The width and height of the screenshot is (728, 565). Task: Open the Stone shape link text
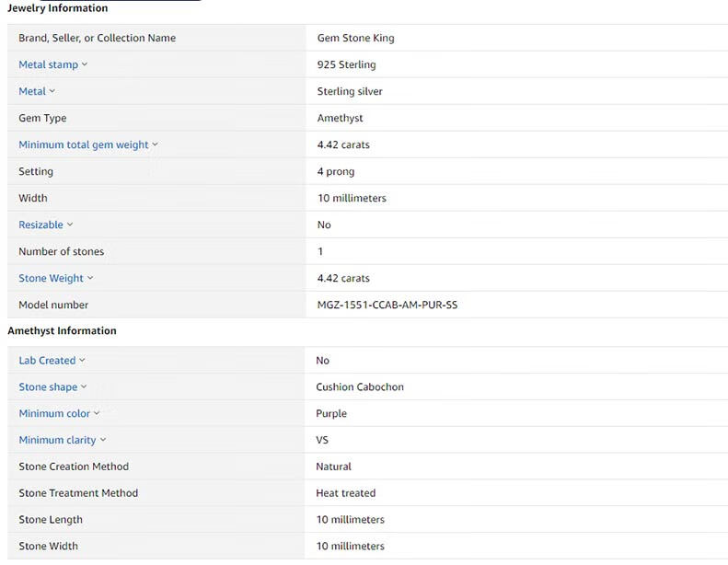click(x=48, y=387)
